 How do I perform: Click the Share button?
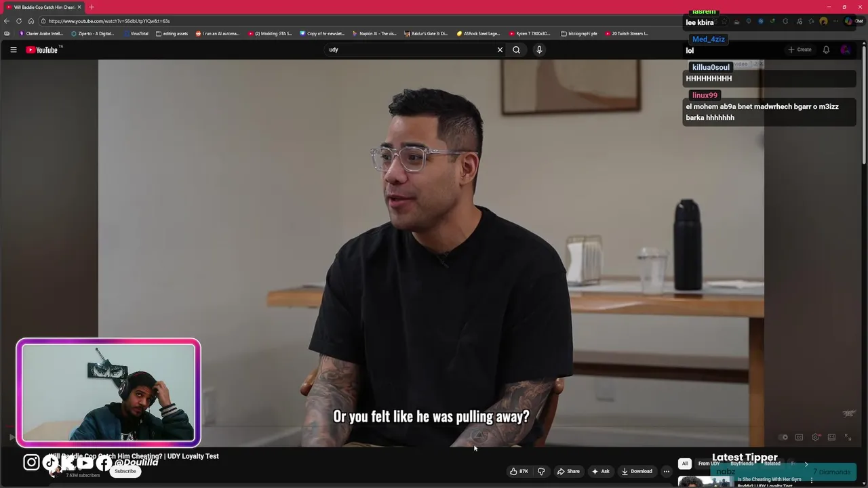tap(568, 471)
